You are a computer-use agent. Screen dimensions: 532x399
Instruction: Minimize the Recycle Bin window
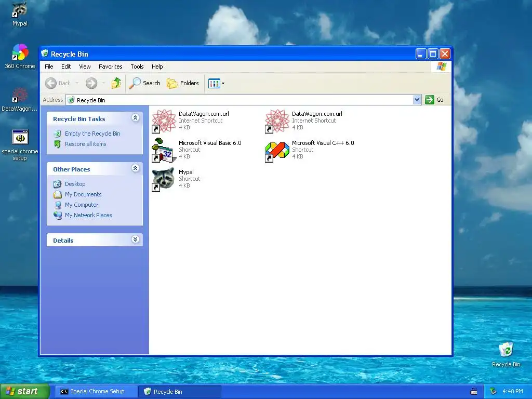tap(421, 54)
